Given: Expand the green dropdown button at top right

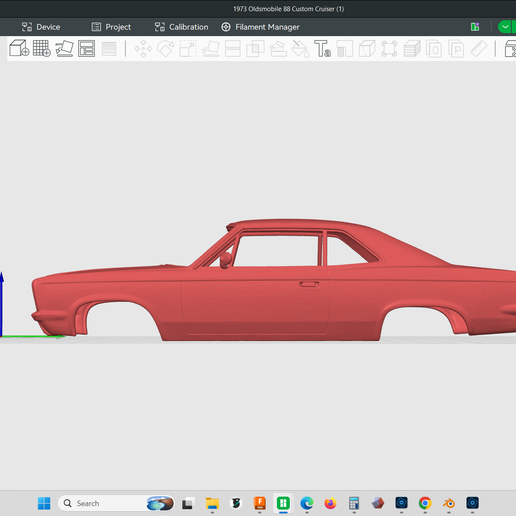Looking at the screenshot, I should point(505,27).
